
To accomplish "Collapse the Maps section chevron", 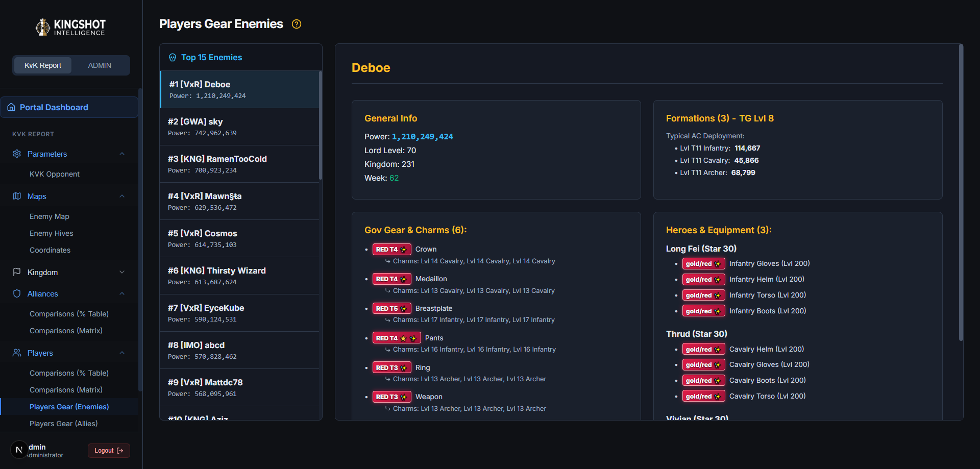I will 122,196.
